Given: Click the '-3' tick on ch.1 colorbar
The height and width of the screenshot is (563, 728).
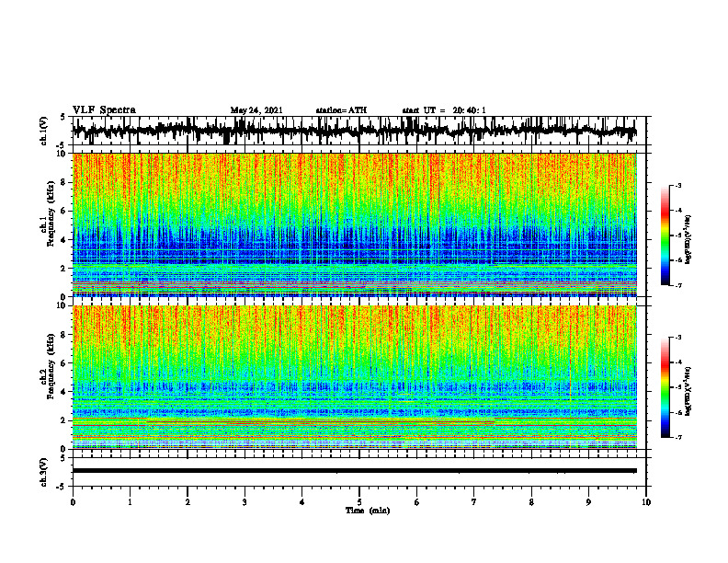Looking at the screenshot, I should pyautogui.click(x=678, y=186).
